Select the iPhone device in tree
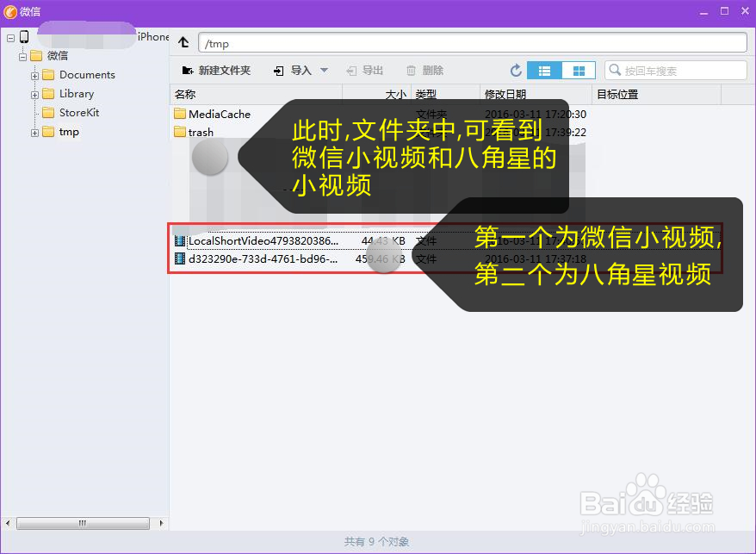The image size is (756, 554). click(153, 37)
